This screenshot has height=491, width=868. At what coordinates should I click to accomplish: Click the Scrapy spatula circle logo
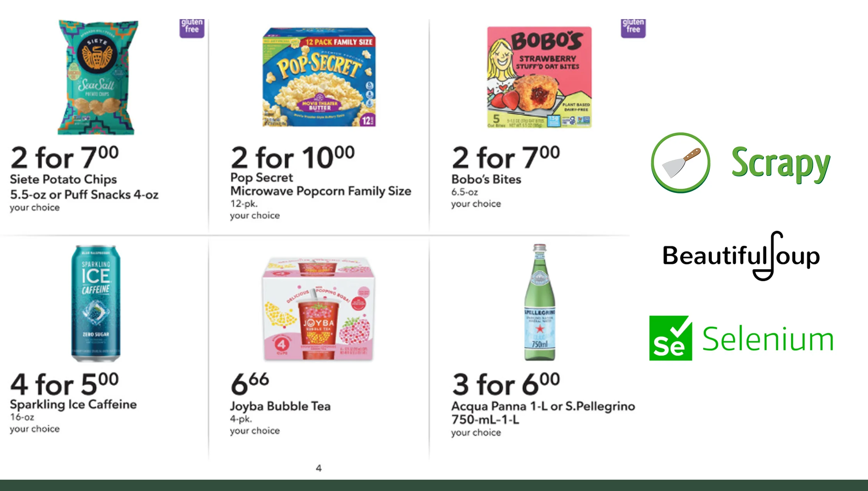[681, 162]
